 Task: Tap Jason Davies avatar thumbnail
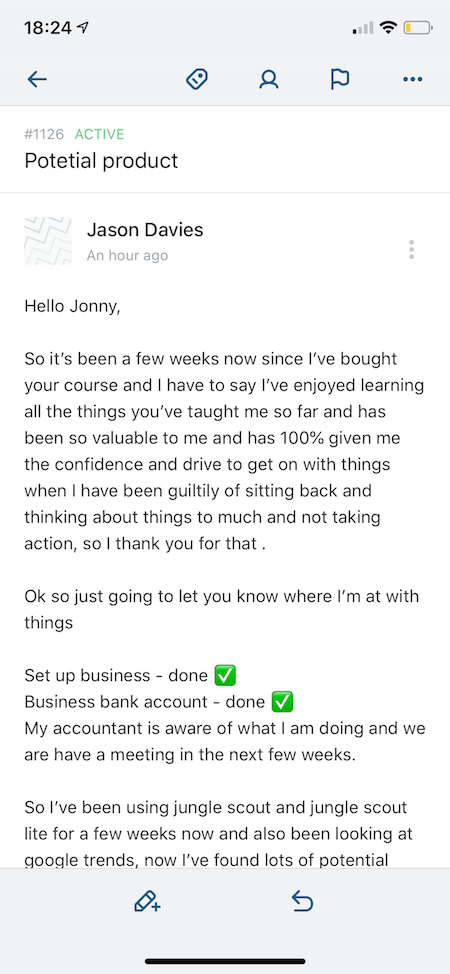coord(48,241)
